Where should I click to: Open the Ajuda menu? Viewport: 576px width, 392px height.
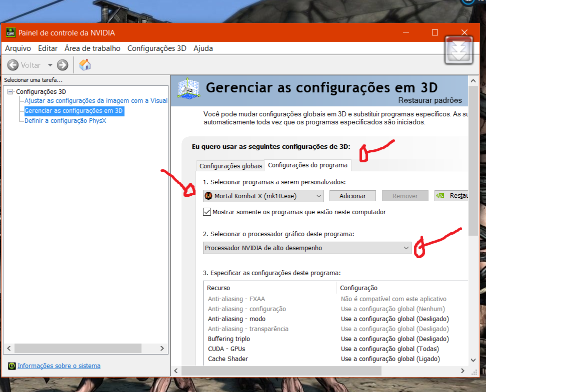(203, 48)
